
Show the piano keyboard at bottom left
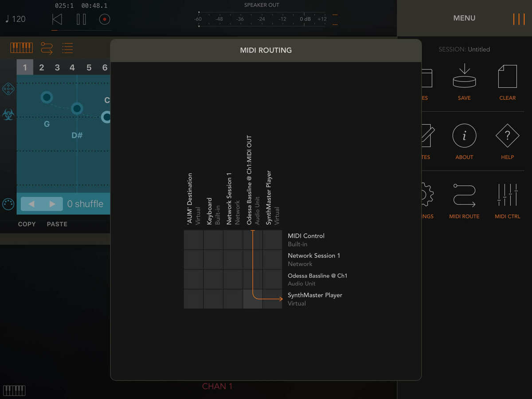(x=14, y=391)
